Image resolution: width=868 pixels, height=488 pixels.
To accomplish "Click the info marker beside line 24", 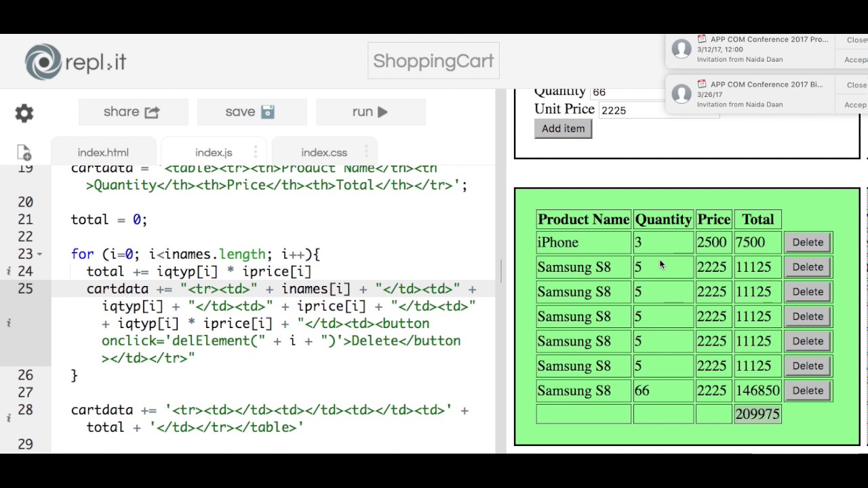I will tap(9, 271).
